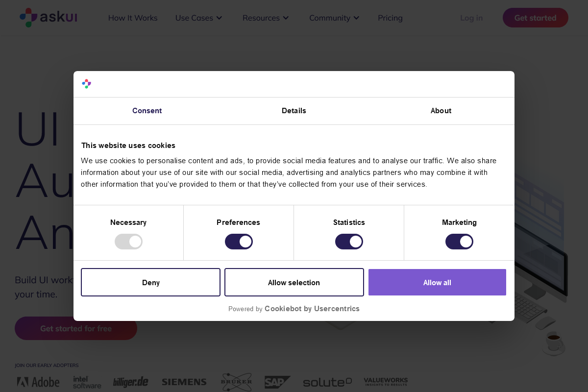Expand the Community menu
Image resolution: width=588 pixels, height=392 pixels.
[x=334, y=18]
